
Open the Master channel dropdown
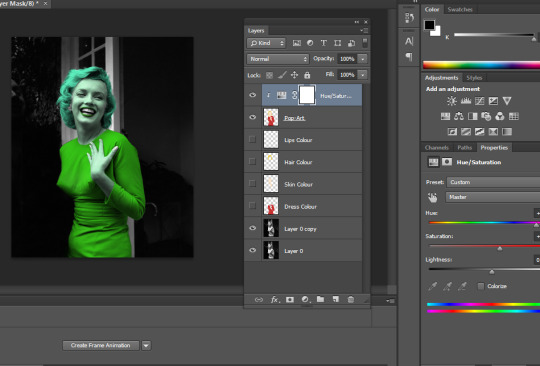point(493,197)
